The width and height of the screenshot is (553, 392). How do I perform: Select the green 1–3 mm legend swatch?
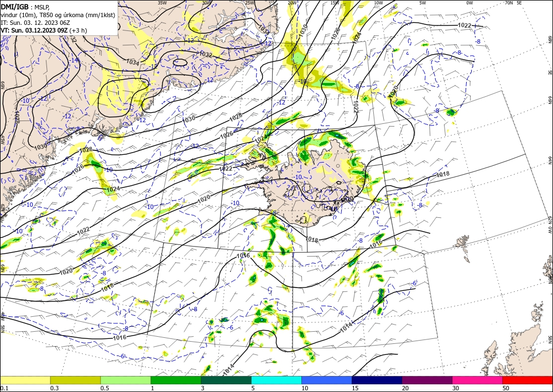(x=176, y=380)
